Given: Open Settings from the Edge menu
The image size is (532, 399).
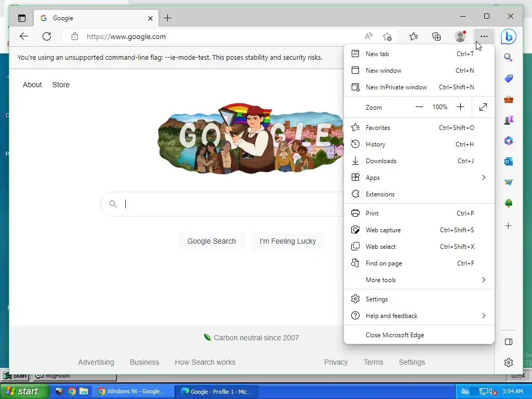Looking at the screenshot, I should [x=419, y=299].
